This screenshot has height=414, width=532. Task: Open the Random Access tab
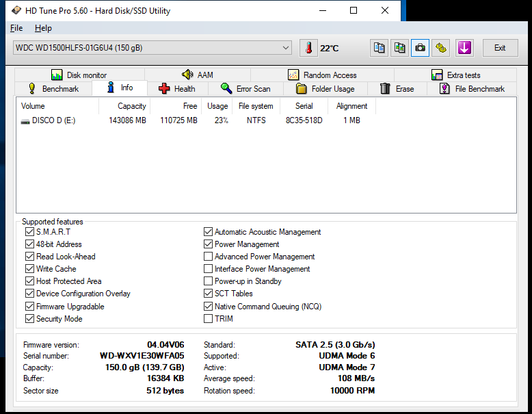(x=322, y=75)
